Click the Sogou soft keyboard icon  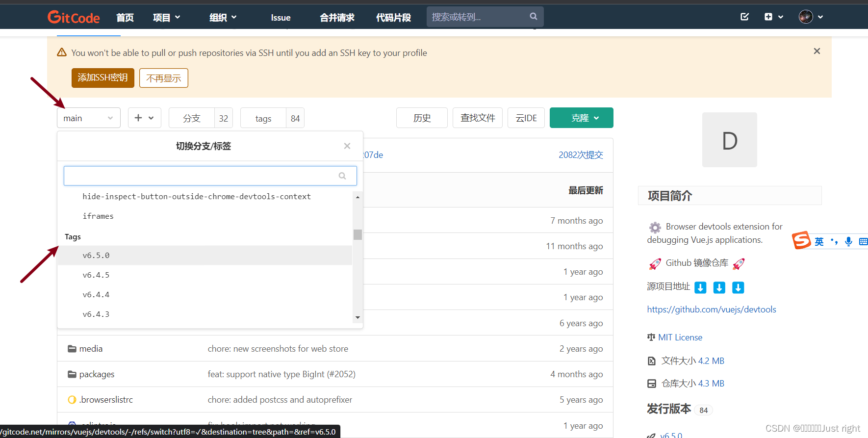(863, 241)
